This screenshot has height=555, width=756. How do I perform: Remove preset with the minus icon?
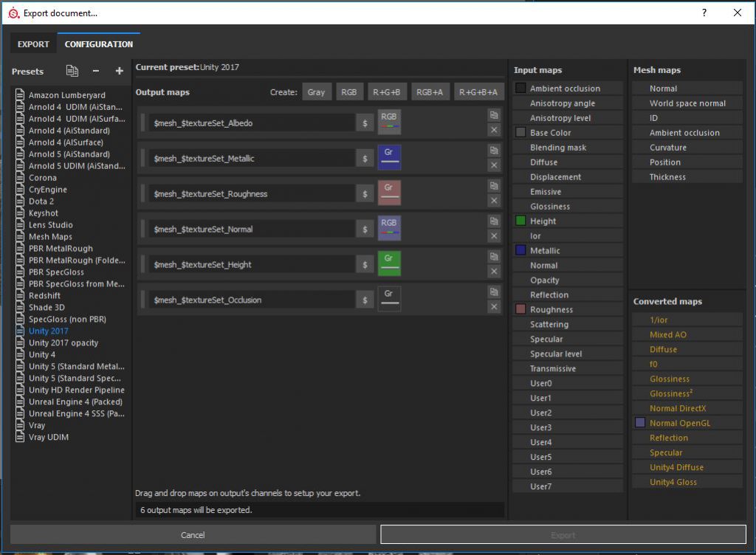[x=96, y=71]
